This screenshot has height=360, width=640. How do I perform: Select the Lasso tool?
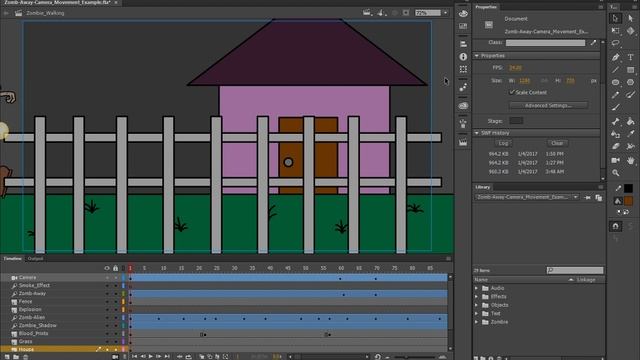[x=616, y=43]
